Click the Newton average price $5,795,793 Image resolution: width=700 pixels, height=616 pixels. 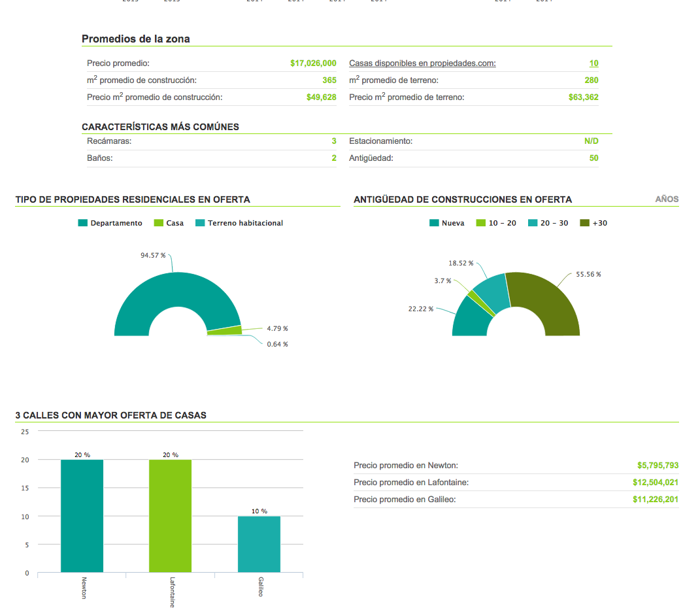click(658, 466)
